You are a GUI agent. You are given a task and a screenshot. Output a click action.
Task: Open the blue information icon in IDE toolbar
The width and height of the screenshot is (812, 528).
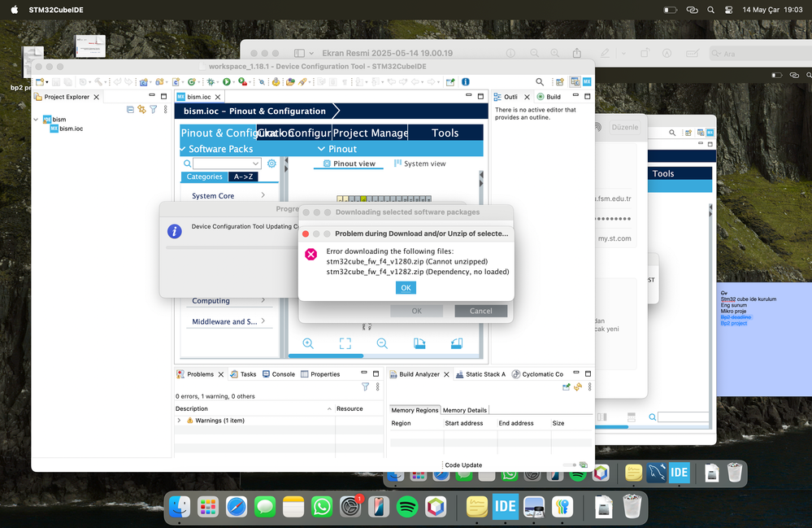click(x=466, y=82)
